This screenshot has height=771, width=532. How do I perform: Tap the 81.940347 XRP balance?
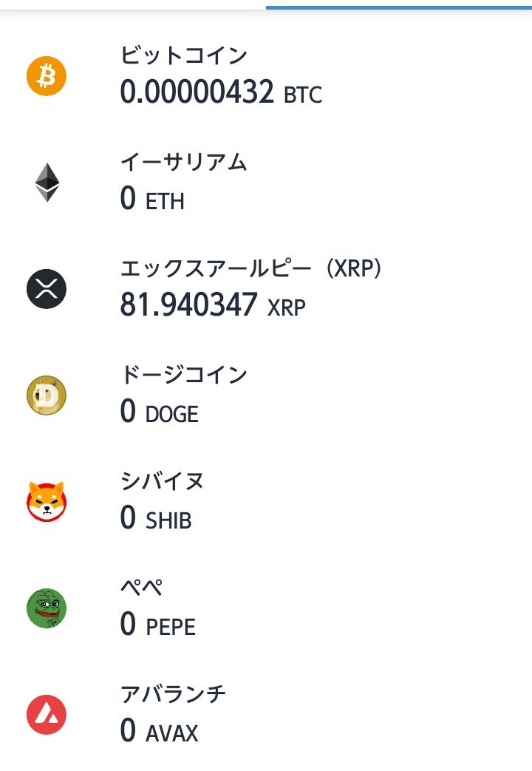click(213, 305)
